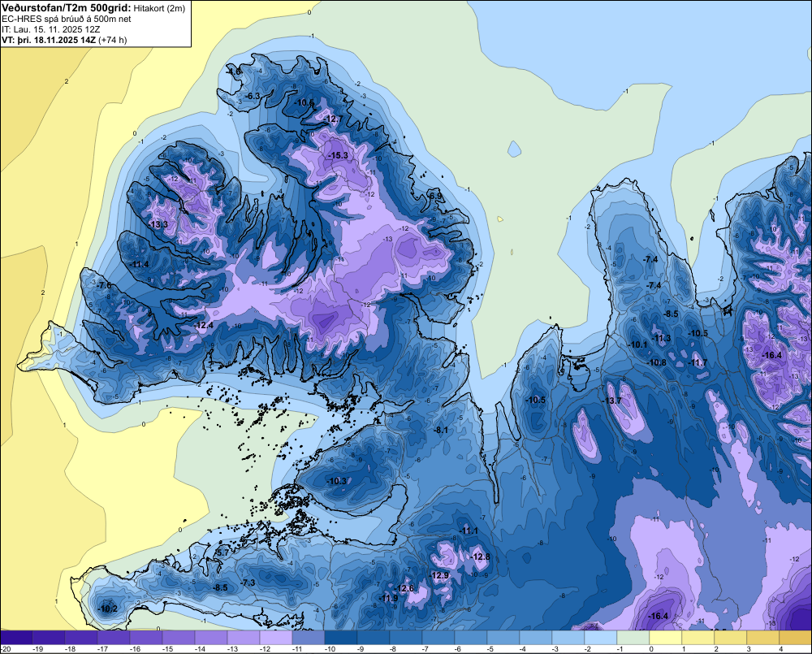Screen dimensions: 812x654
Task: Click the legend scale label '0'
Action: tap(651, 649)
